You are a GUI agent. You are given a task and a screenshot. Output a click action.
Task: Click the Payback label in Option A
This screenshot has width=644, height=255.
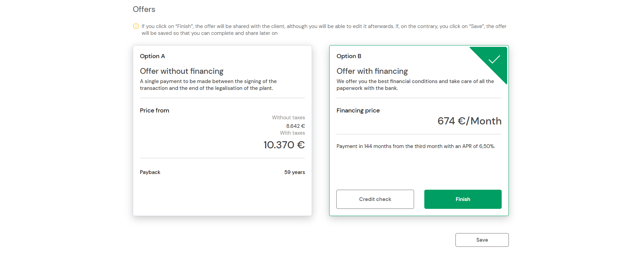pyautogui.click(x=150, y=172)
